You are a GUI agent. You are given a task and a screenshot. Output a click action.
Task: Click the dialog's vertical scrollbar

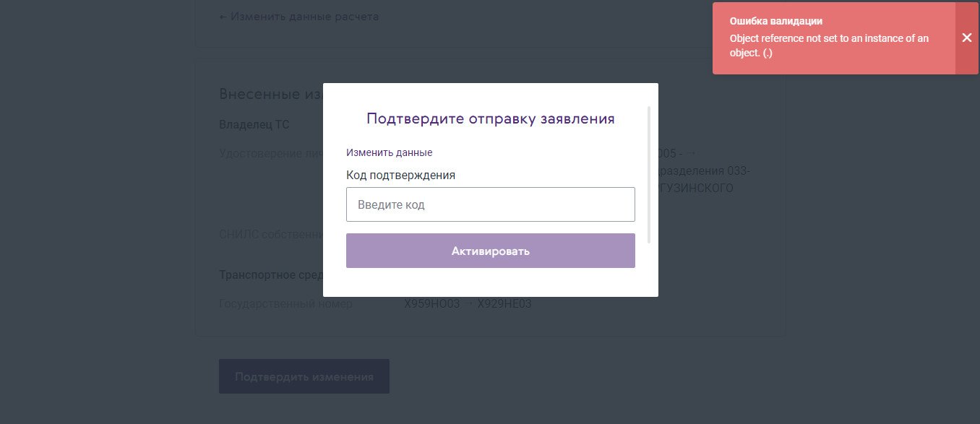pos(649,175)
